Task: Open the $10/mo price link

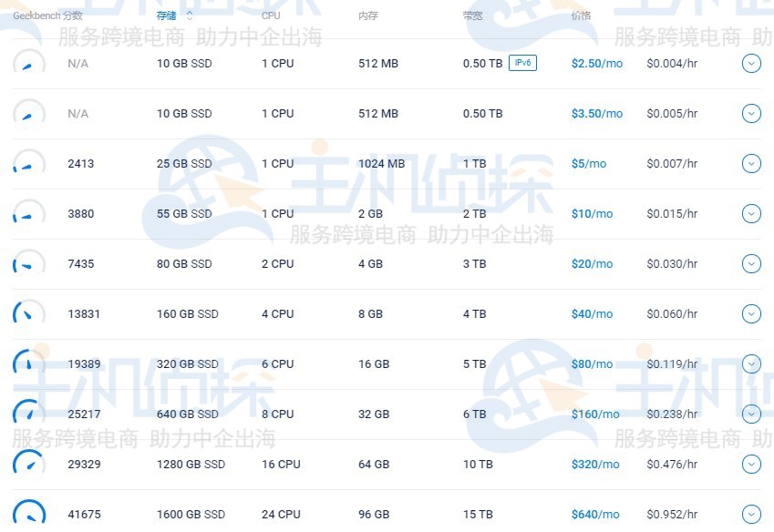Action: pos(592,214)
